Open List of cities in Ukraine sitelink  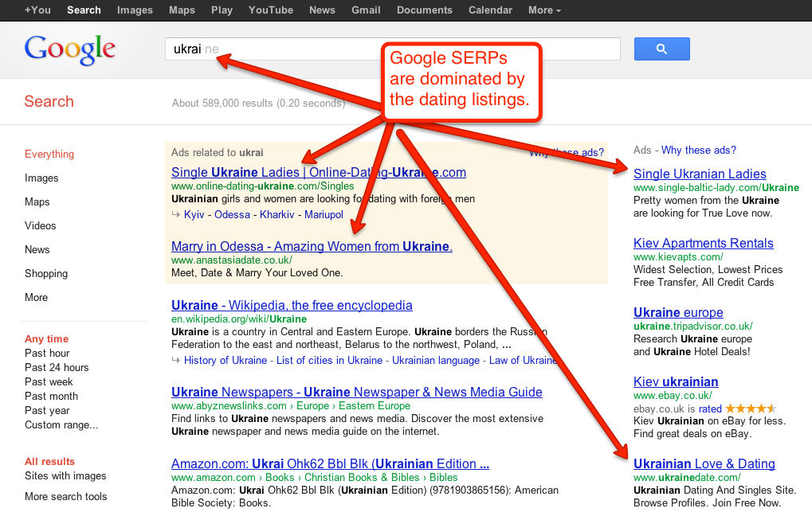[329, 360]
